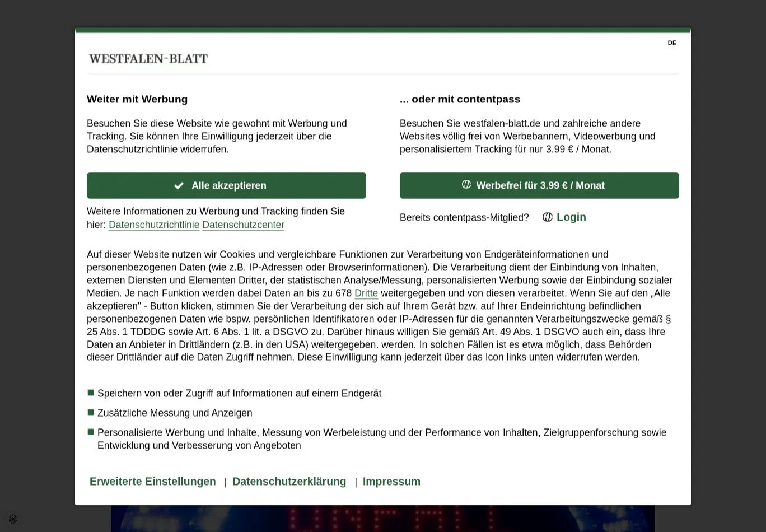Click the contentpass icon on the Werbefrei button
766x532 pixels.
466,185
